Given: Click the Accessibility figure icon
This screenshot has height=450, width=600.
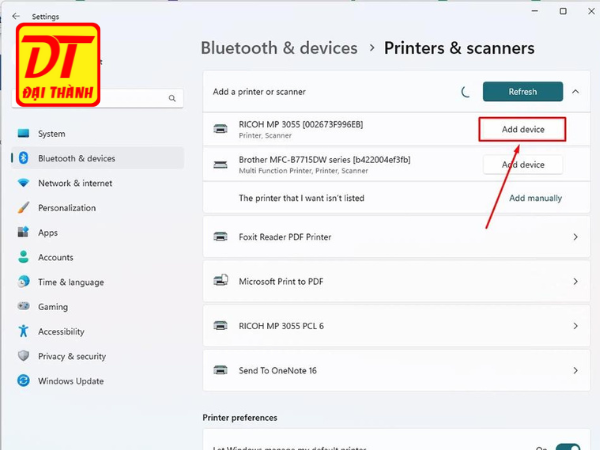Looking at the screenshot, I should pos(23,331).
